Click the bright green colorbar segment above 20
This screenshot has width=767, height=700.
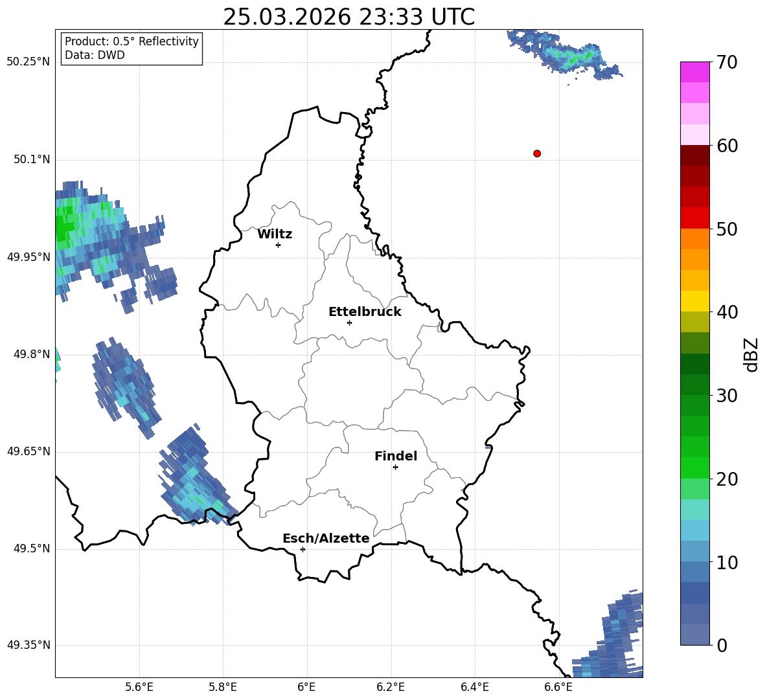694,468
